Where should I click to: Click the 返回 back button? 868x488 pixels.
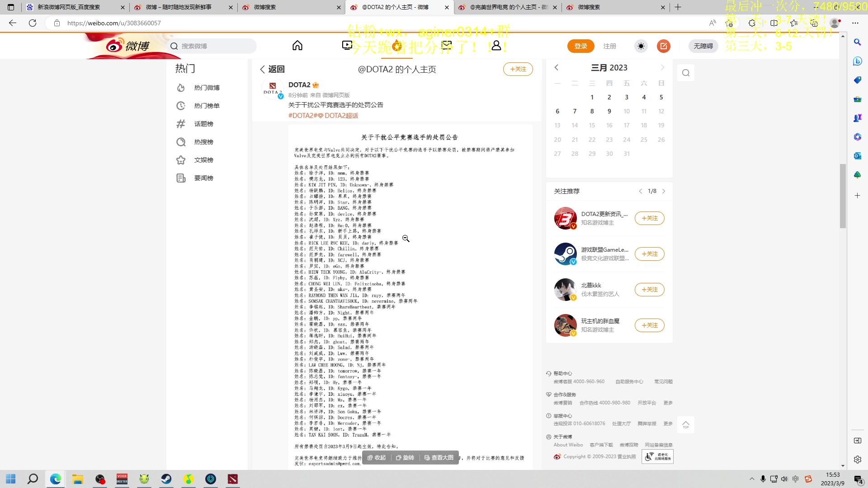272,69
